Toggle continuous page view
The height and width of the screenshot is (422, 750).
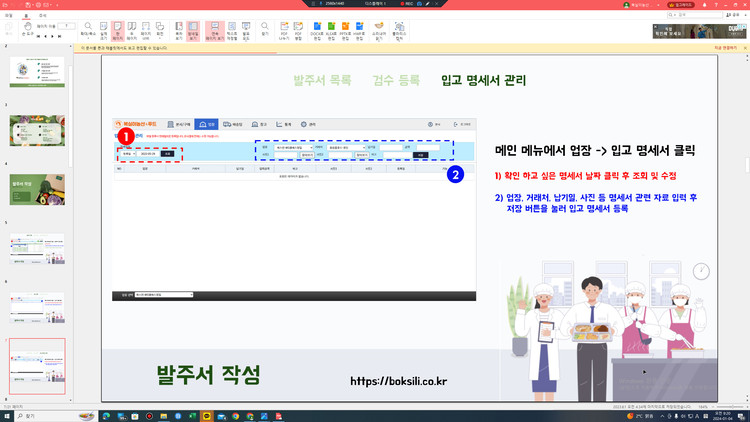click(215, 31)
